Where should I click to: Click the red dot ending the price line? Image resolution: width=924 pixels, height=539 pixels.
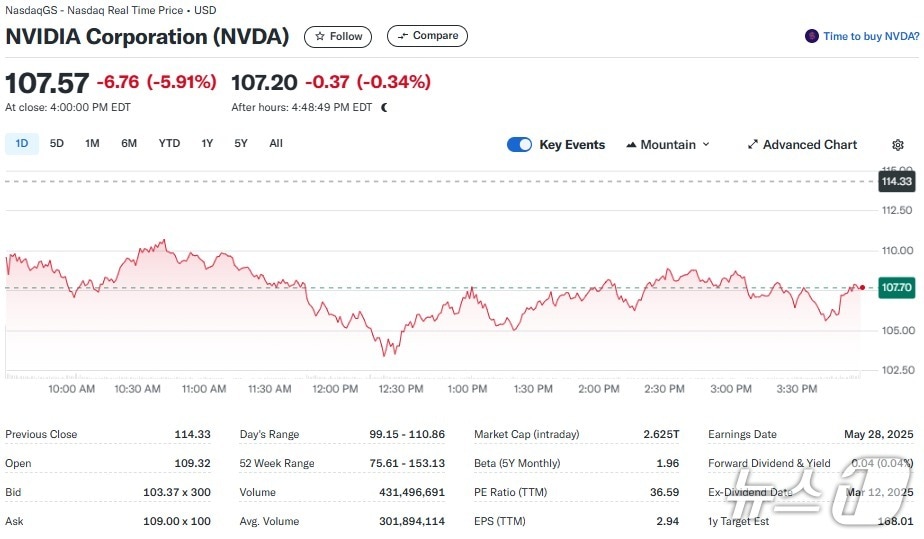point(862,287)
